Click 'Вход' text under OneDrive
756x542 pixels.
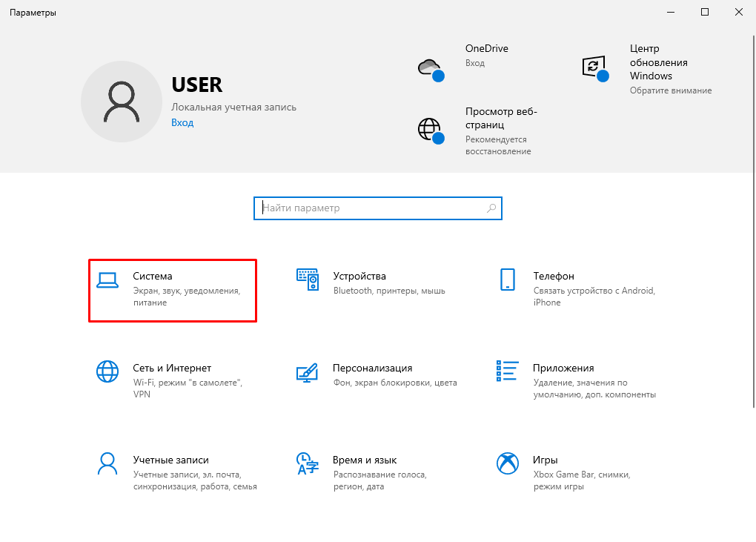pyautogui.click(x=475, y=63)
